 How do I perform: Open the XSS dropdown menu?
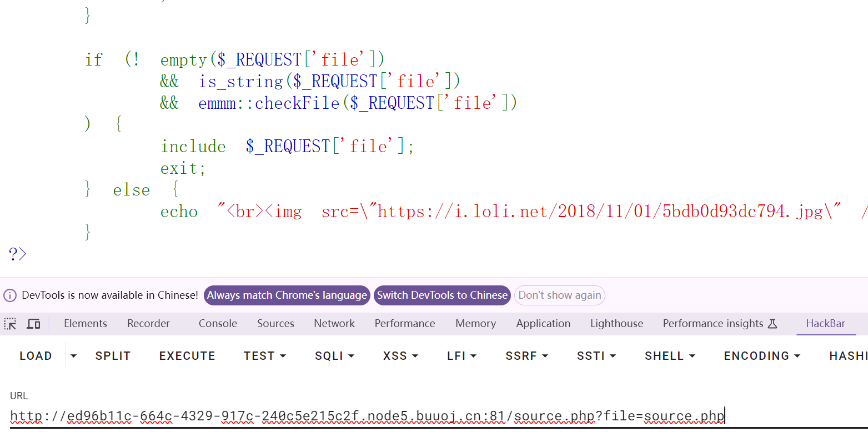(400, 356)
